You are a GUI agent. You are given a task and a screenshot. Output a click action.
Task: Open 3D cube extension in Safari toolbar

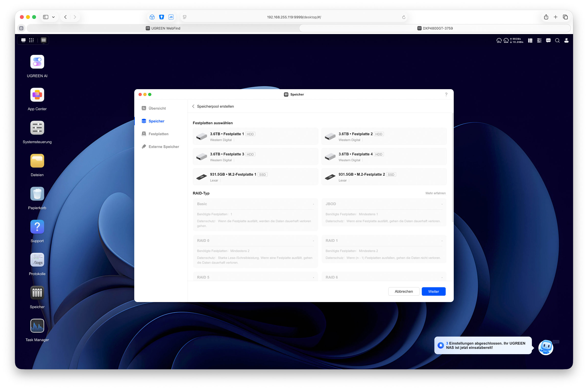[152, 17]
